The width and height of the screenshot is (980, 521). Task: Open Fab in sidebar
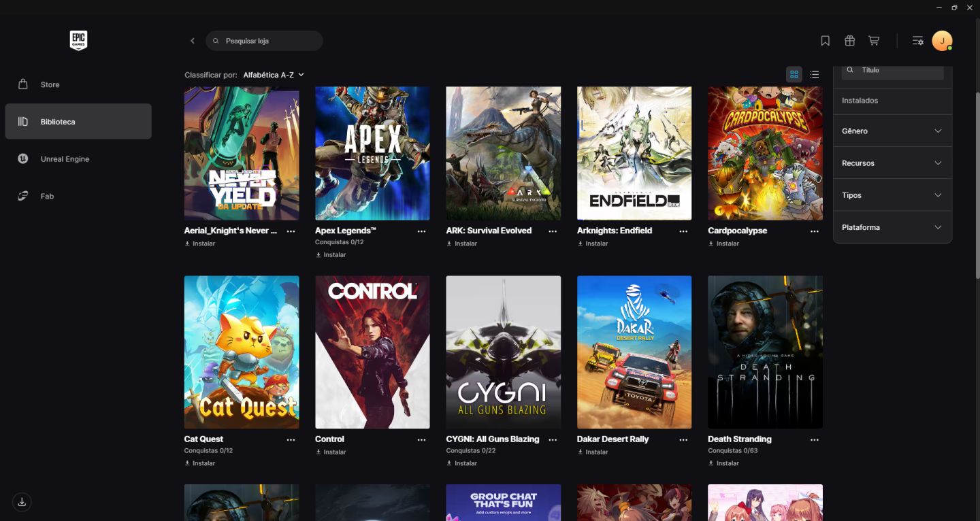click(78, 196)
